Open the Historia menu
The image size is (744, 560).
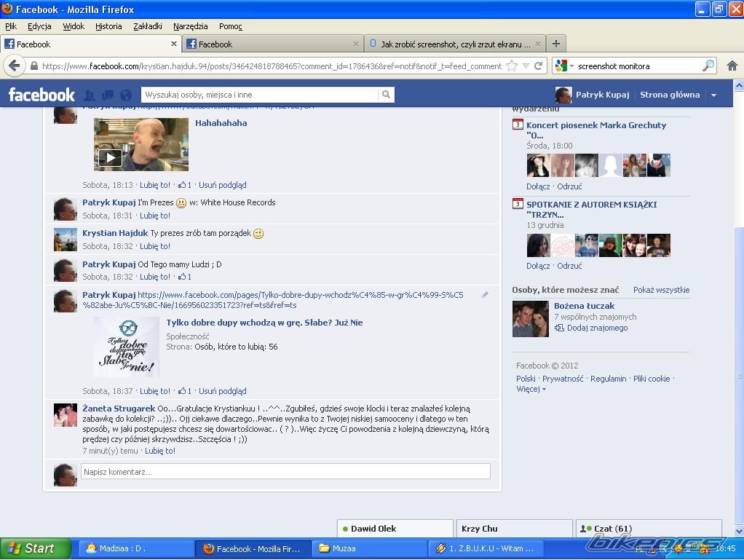pyautogui.click(x=108, y=26)
